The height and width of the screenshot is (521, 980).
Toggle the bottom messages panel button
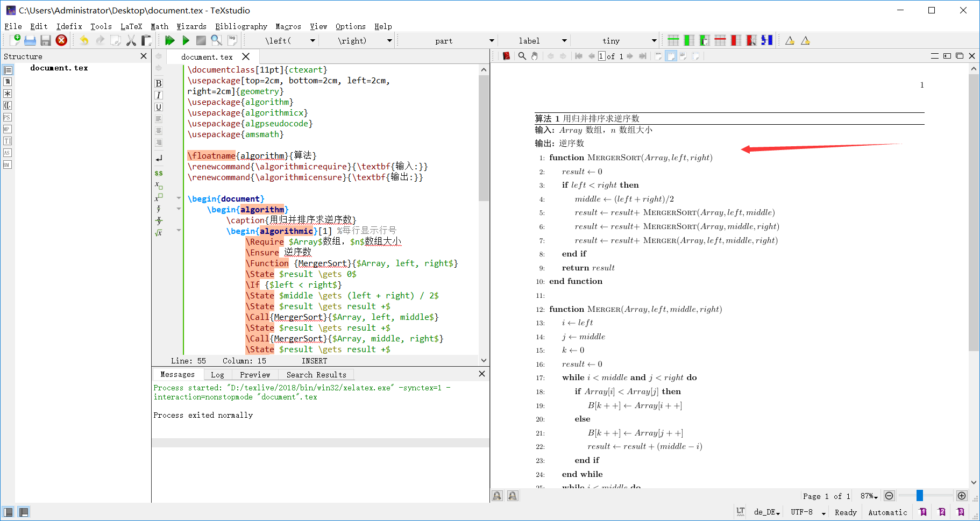pos(24,512)
